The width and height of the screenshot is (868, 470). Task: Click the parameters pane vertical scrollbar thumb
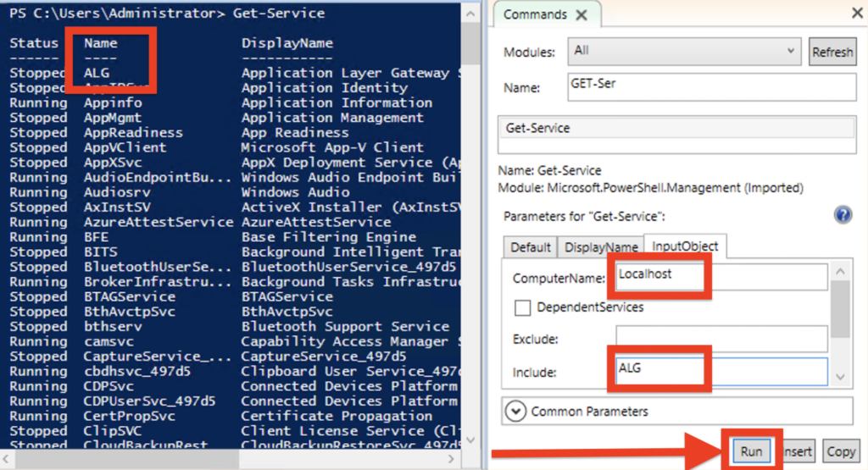[841, 311]
